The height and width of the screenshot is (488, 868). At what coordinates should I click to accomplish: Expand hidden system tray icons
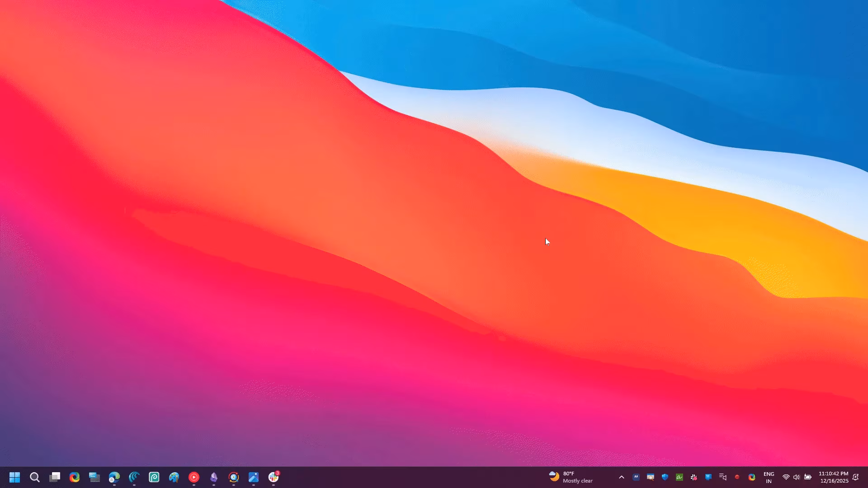(622, 477)
